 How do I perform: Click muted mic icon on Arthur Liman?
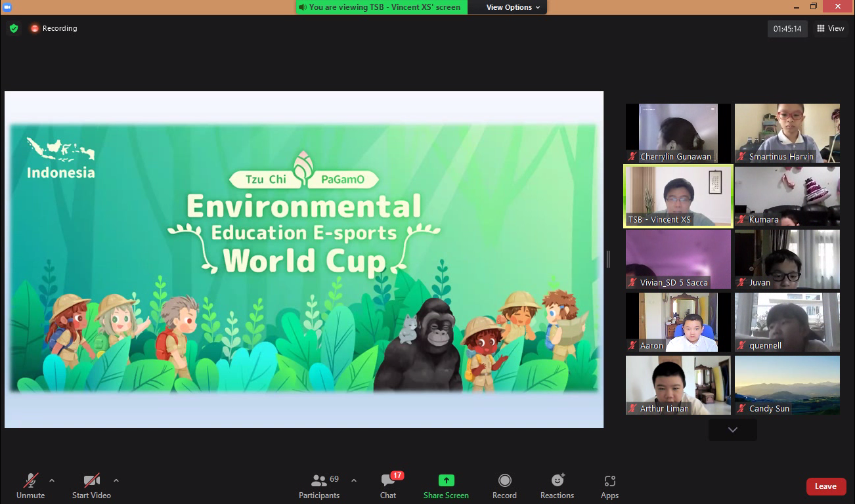click(x=633, y=409)
